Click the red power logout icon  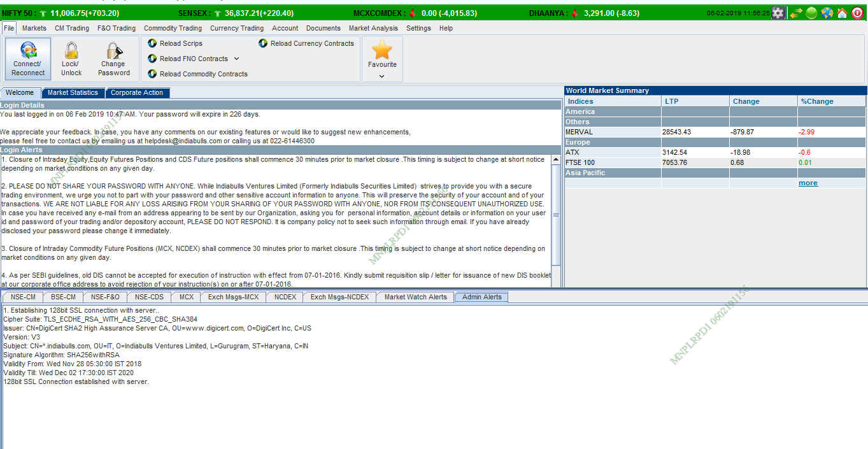point(857,13)
